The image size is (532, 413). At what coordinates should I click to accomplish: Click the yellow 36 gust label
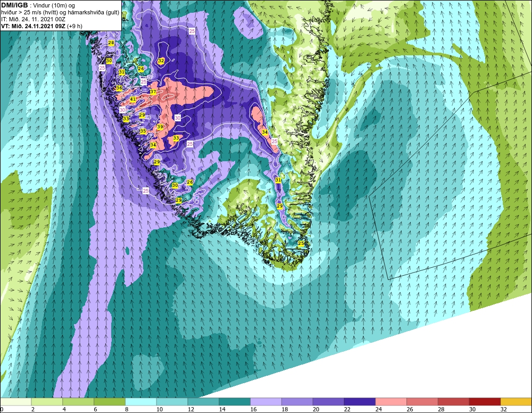[x=119, y=88]
